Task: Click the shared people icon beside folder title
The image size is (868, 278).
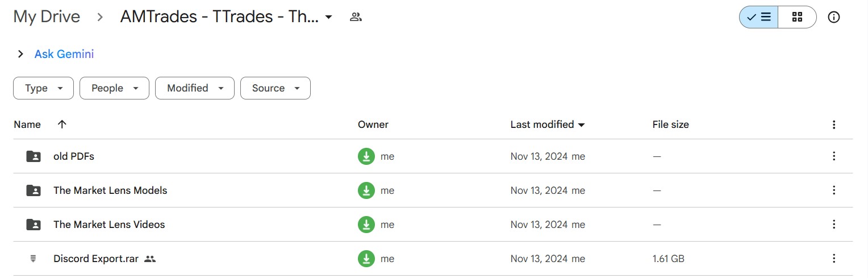Action: 356,17
